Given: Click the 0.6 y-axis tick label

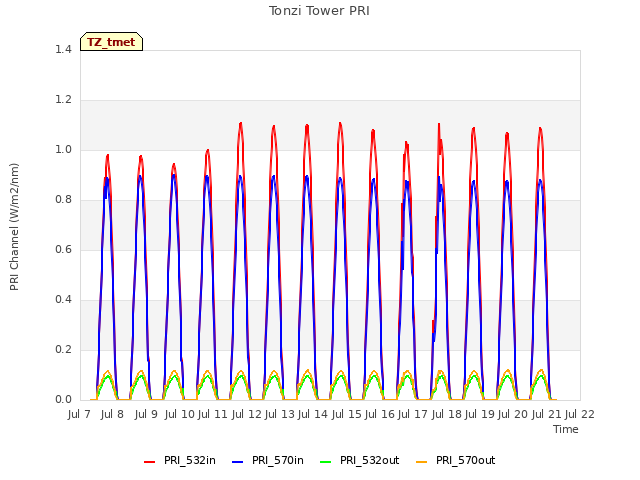Looking at the screenshot, I should pos(63,249).
